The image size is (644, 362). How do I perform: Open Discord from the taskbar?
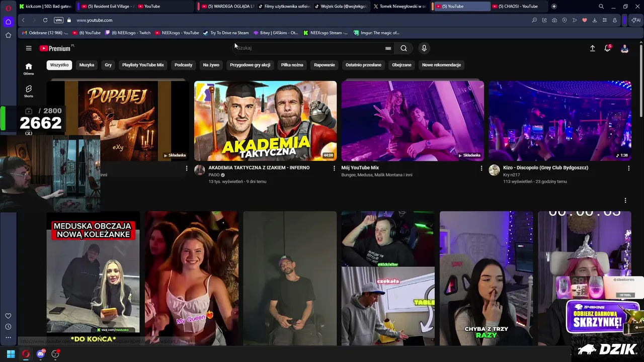[41, 354]
